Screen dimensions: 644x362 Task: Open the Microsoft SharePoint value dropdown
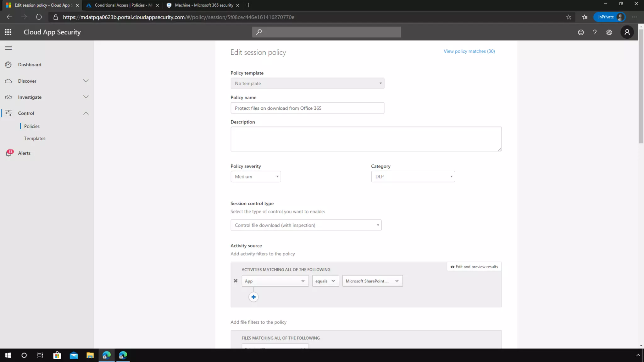[372, 281]
